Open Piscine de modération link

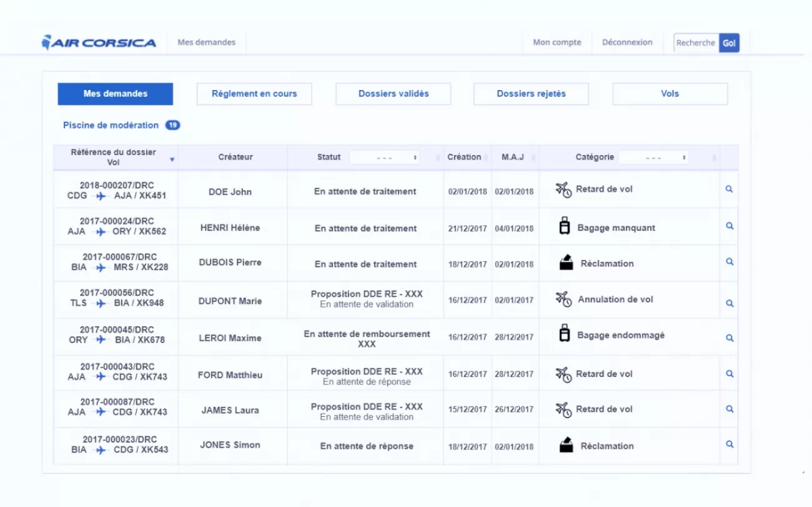point(111,125)
